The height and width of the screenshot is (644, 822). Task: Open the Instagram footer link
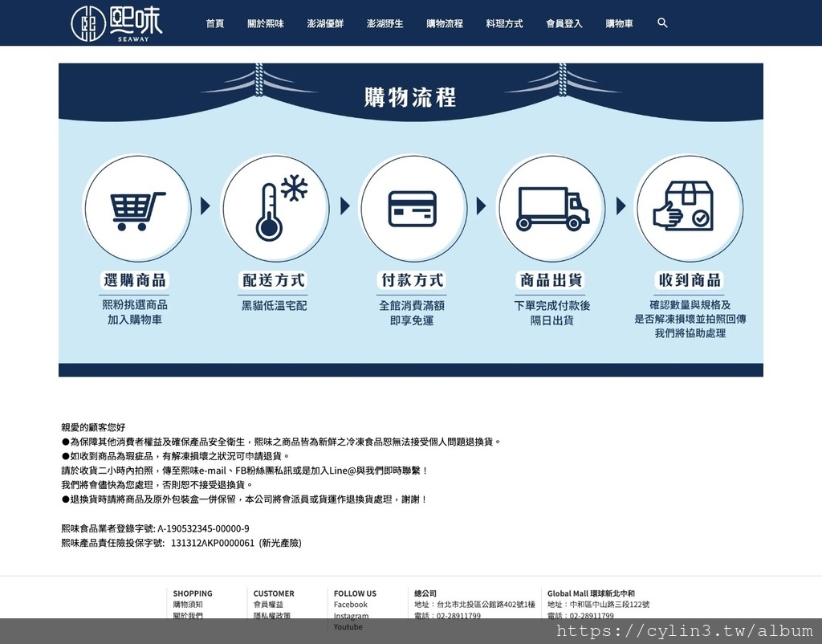(352, 616)
